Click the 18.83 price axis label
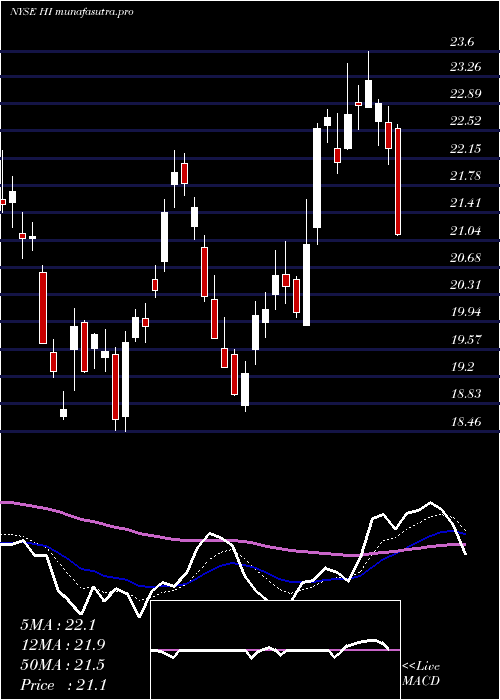 pyautogui.click(x=466, y=394)
